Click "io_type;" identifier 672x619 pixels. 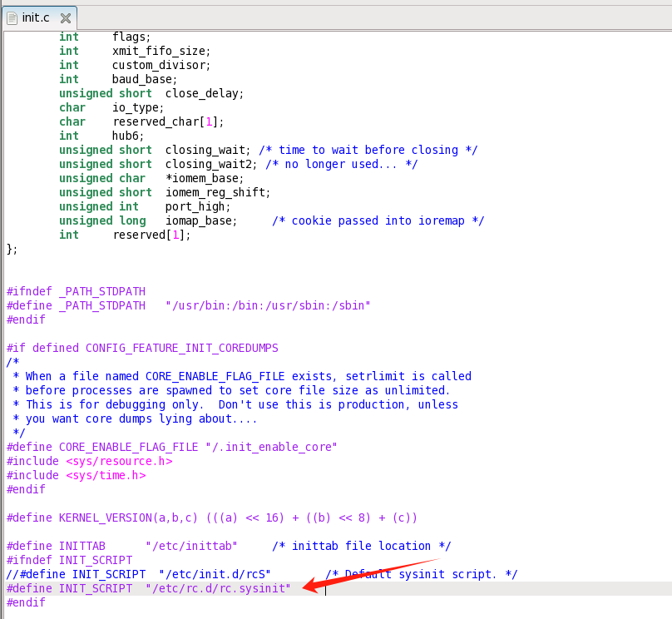coord(138,107)
